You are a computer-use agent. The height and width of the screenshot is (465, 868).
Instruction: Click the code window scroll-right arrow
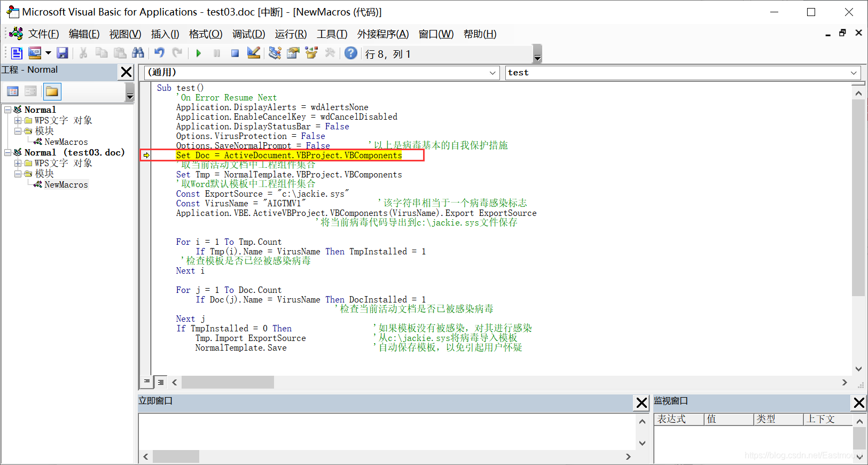844,382
